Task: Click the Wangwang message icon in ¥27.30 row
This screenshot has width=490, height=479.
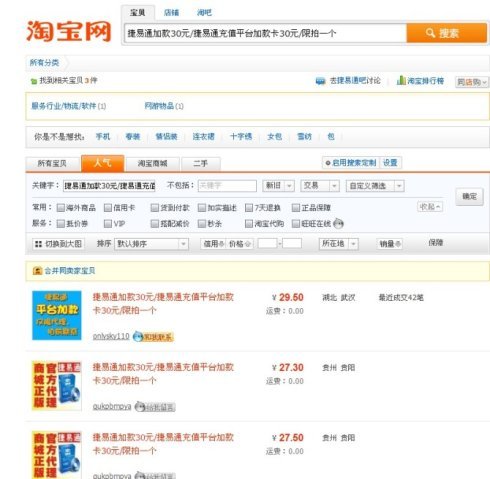Action: tap(155, 407)
